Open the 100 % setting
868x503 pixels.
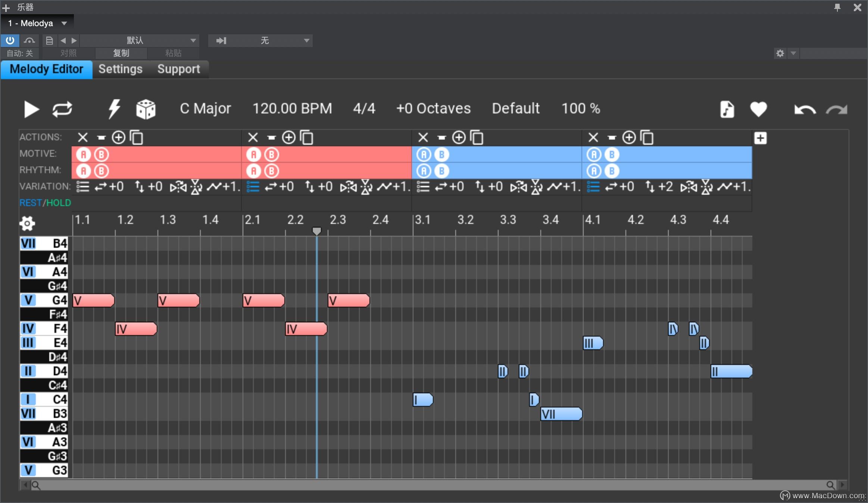(581, 109)
